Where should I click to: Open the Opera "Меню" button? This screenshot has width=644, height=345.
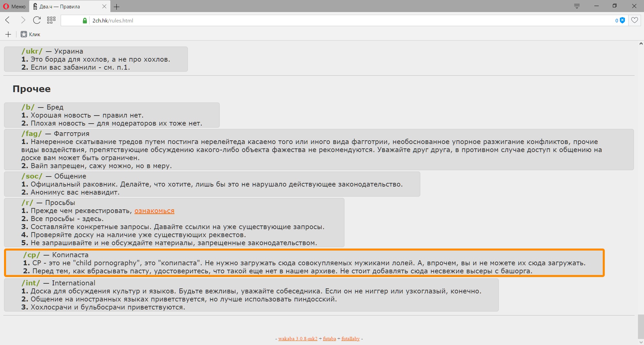[14, 6]
